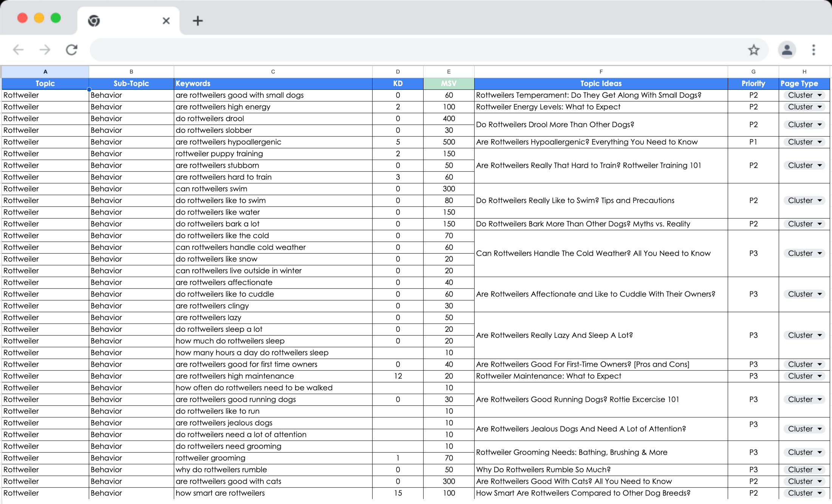This screenshot has width=832, height=504.
Task: Open Page Type dropdown for Drool row
Action: coord(805,125)
